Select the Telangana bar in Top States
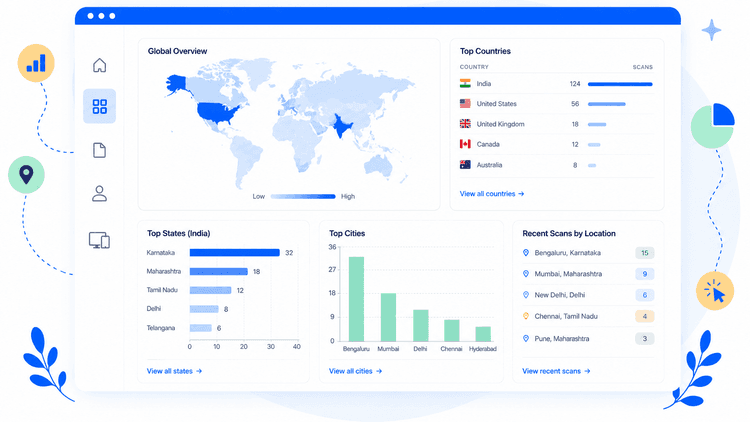 pos(201,328)
